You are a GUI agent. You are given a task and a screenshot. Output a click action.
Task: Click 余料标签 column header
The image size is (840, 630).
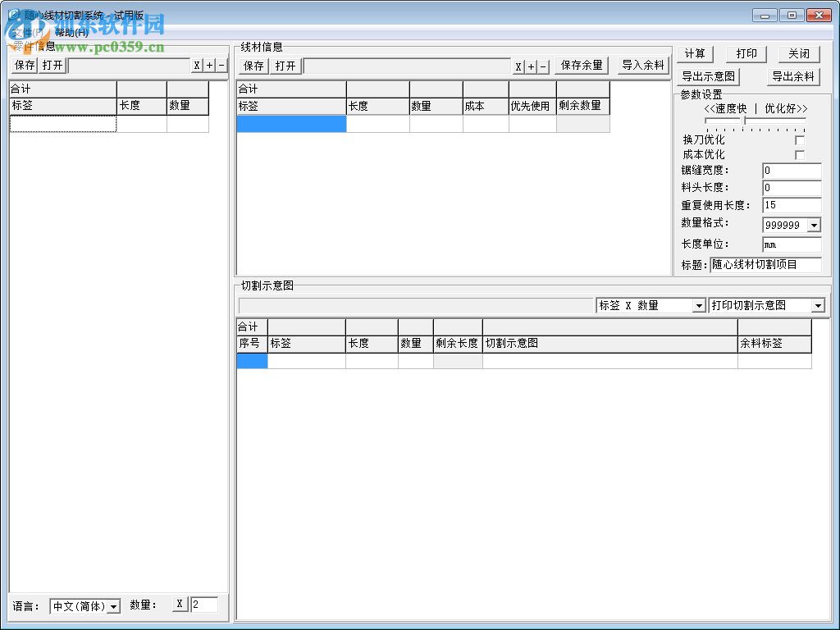tap(774, 344)
